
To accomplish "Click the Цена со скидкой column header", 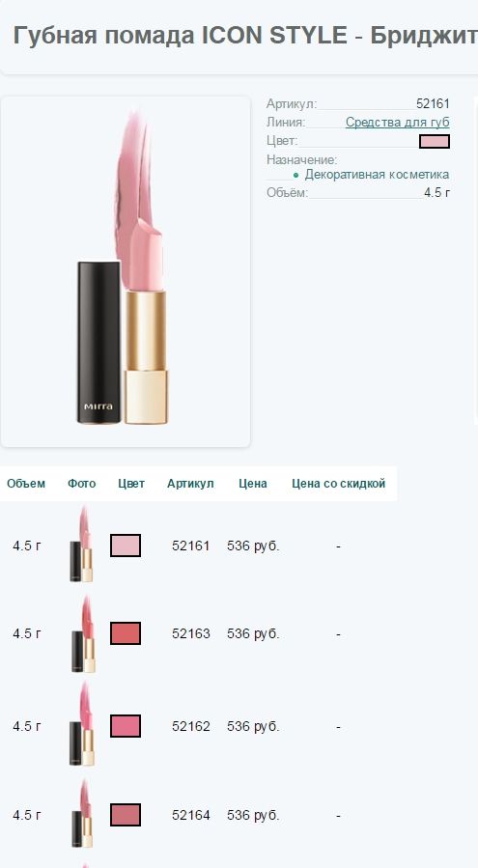I will [x=338, y=484].
